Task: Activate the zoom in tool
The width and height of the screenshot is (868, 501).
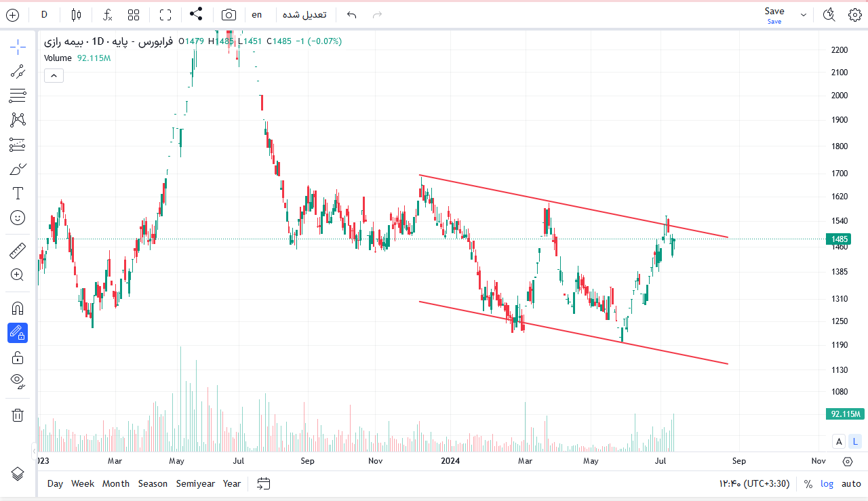Action: (x=18, y=275)
